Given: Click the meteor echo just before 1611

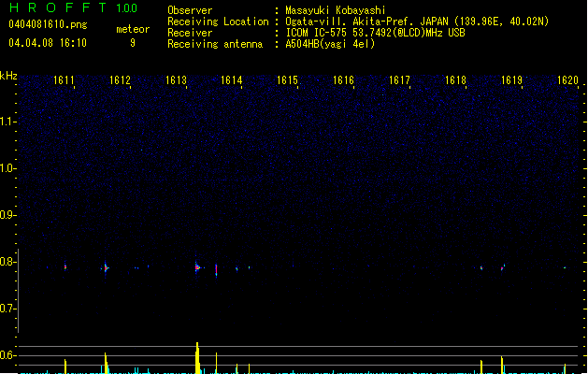Looking at the screenshot, I should 65,267.
